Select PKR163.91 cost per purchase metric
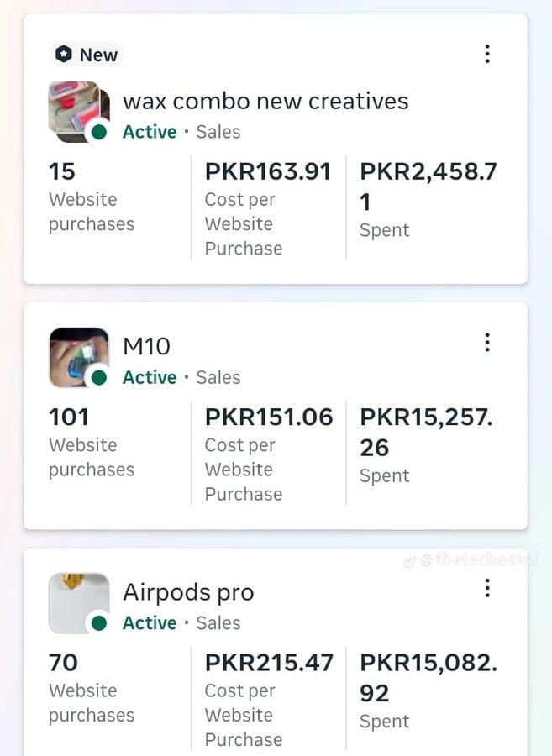The width and height of the screenshot is (552, 756). (268, 209)
